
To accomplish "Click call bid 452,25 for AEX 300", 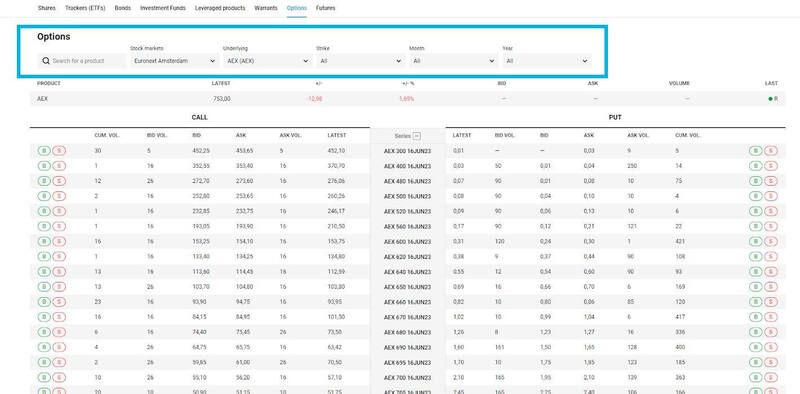I will tap(201, 151).
